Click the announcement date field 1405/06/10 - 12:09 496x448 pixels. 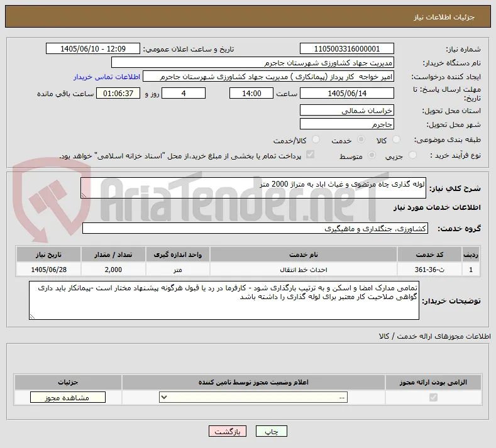[93, 48]
